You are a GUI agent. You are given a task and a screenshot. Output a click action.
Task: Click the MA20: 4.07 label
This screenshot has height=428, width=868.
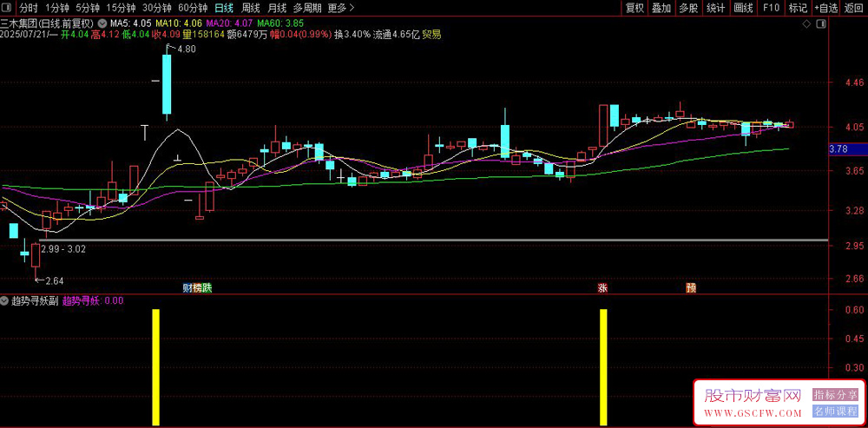click(230, 23)
